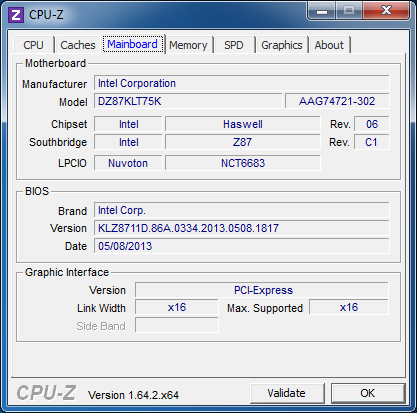Click the BIOS Version field
This screenshot has height=413, width=417.
[242, 228]
